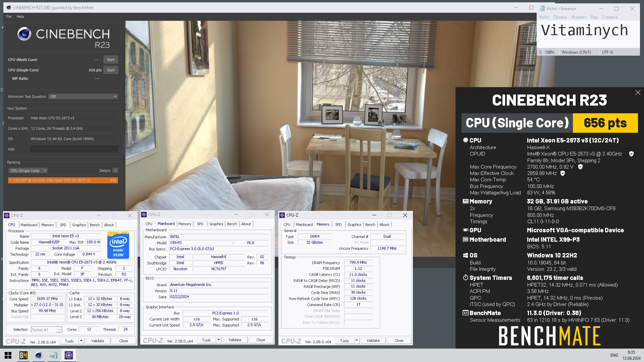Viewport: 644px width, 362px height.
Task: Click BenchMate Motherboard section icon
Action: point(466,240)
